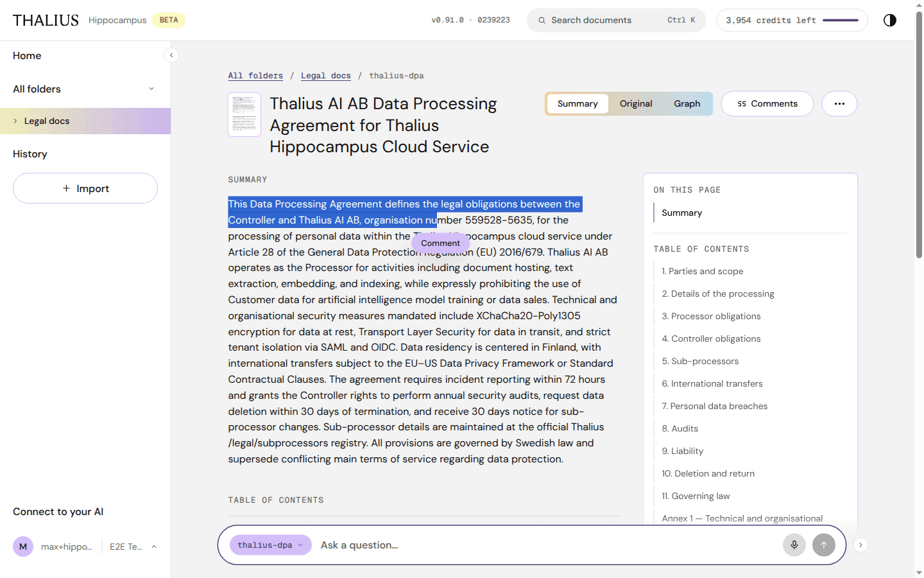Open the three-dot more options menu
The image size is (924, 578).
839,104
